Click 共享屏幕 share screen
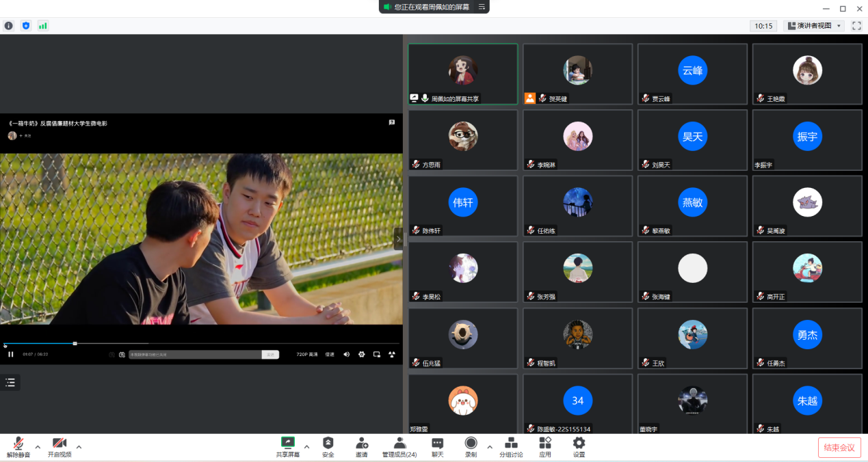The height and width of the screenshot is (462, 868). pos(288,447)
